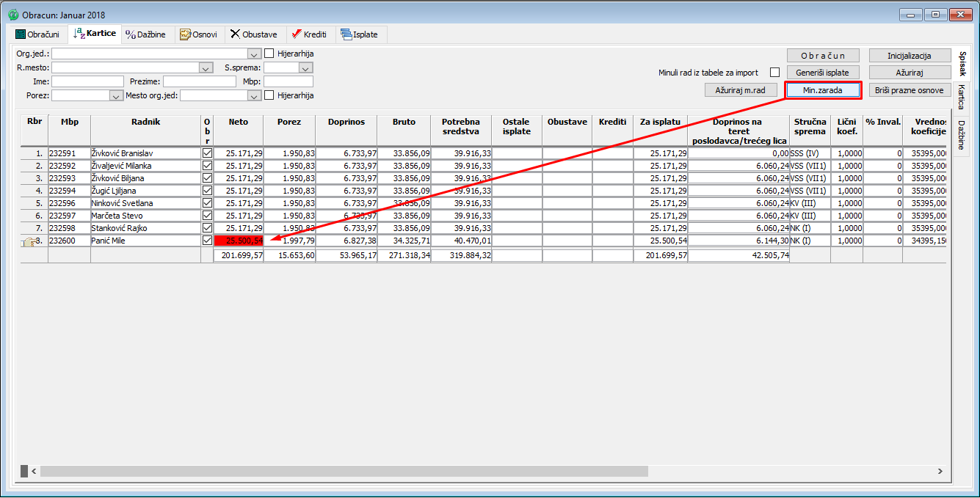Click the Prezime input field
This screenshot has height=498, width=980.
pyautogui.click(x=200, y=81)
